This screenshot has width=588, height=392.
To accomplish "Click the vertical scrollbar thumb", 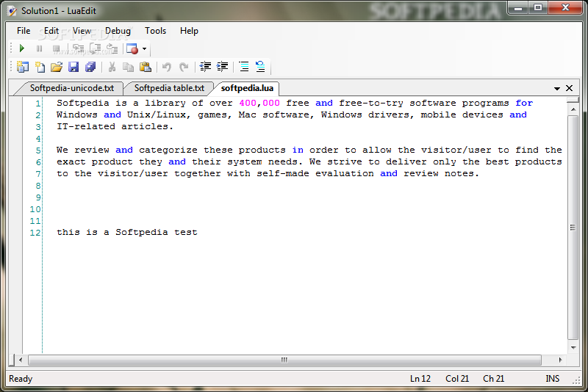I will click(x=573, y=228).
